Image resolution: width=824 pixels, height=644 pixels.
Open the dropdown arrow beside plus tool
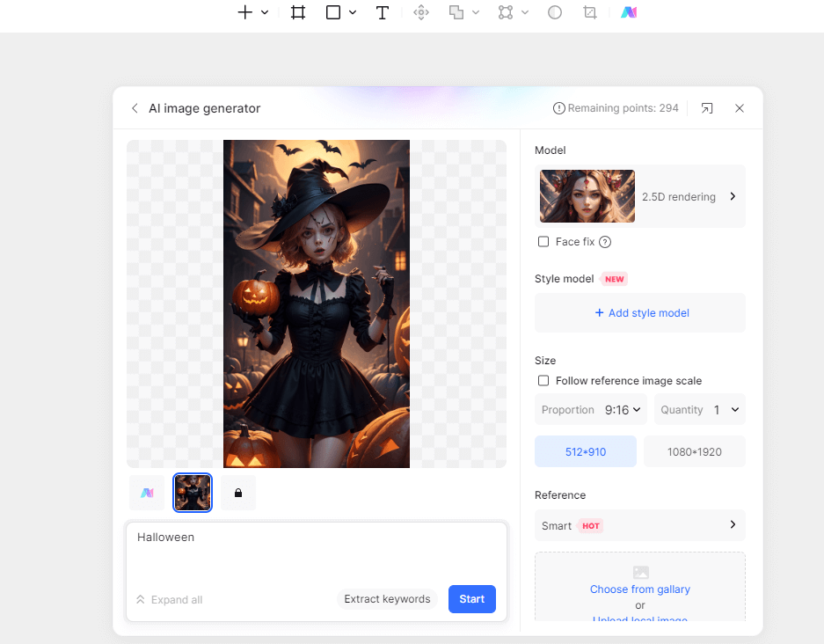[265, 12]
